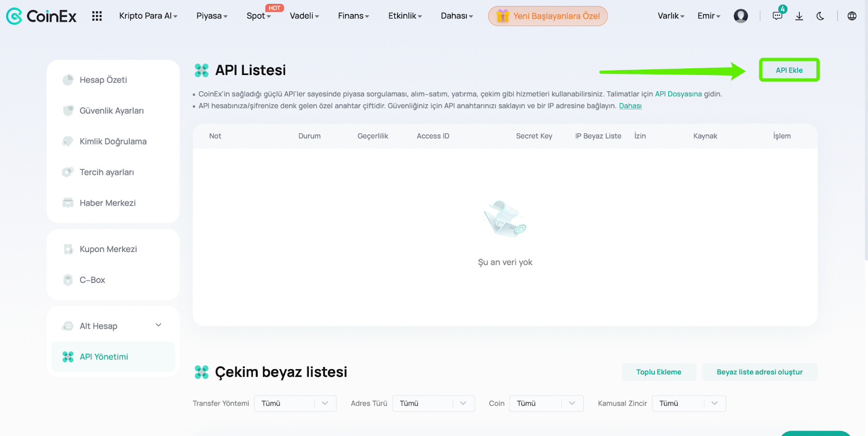Open Transfer Yöntemi filter dropdown
This screenshot has width=868, height=436.
295,403
